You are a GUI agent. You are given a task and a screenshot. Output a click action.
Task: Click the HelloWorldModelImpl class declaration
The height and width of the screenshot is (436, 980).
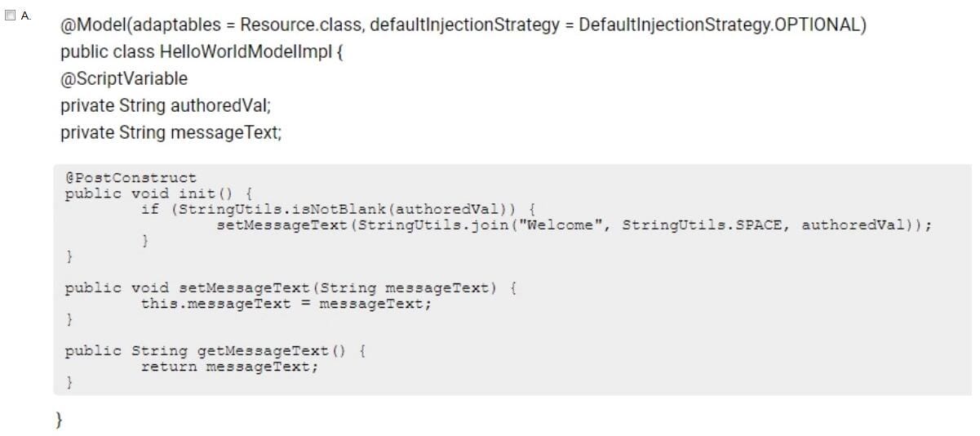tap(202, 51)
